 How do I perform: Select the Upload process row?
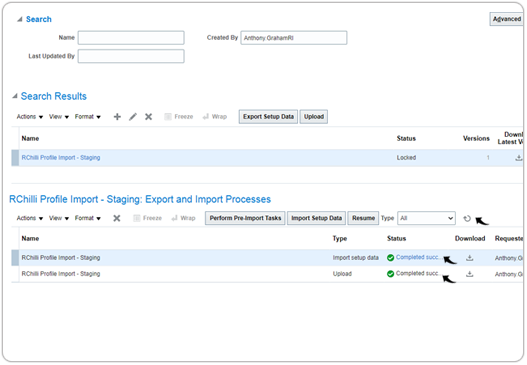[x=267, y=274]
